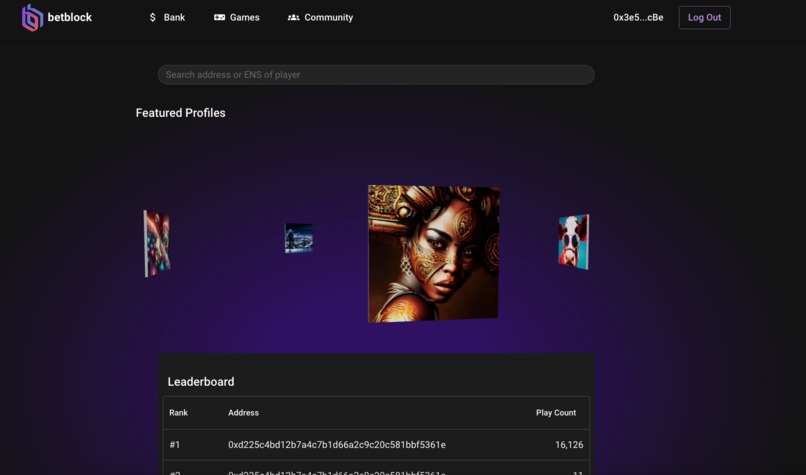Click the people Community icon

294,17
